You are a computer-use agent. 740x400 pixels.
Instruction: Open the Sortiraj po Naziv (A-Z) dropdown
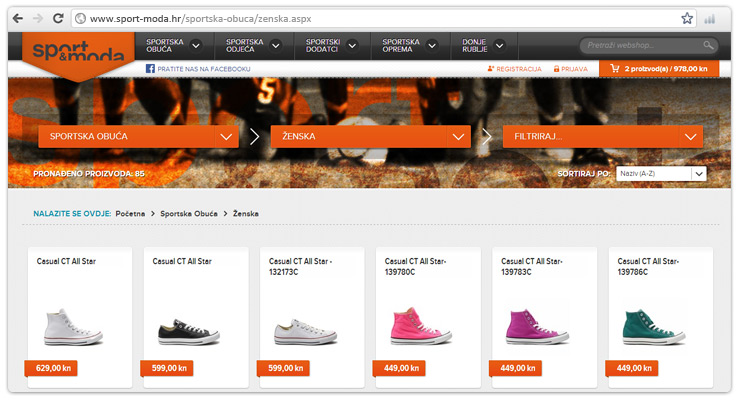pyautogui.click(x=661, y=174)
